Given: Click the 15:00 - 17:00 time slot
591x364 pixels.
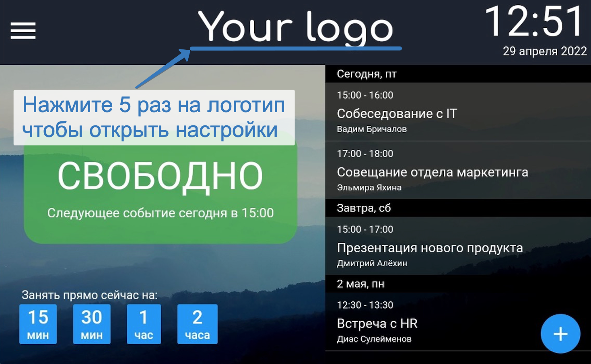Looking at the screenshot, I should (365, 229).
